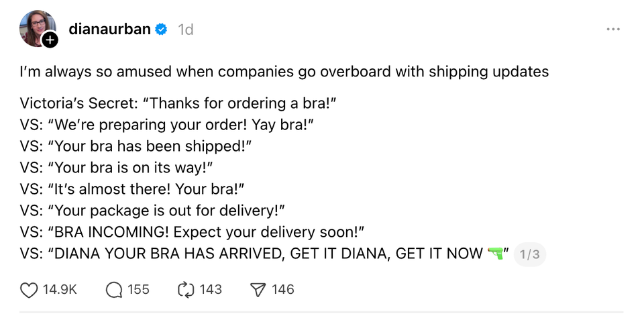644x324 pixels.
Task: Share the post with the paper plane icon
Action: (x=258, y=290)
